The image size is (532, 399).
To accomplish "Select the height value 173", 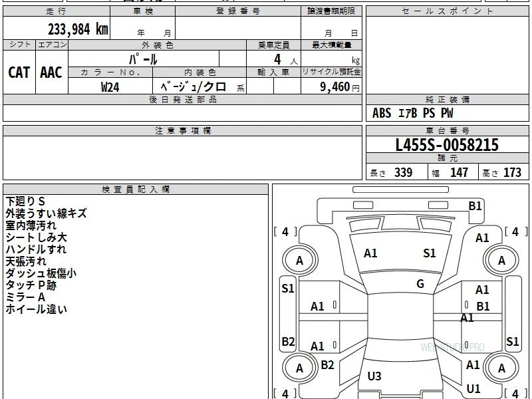I will coord(512,172).
